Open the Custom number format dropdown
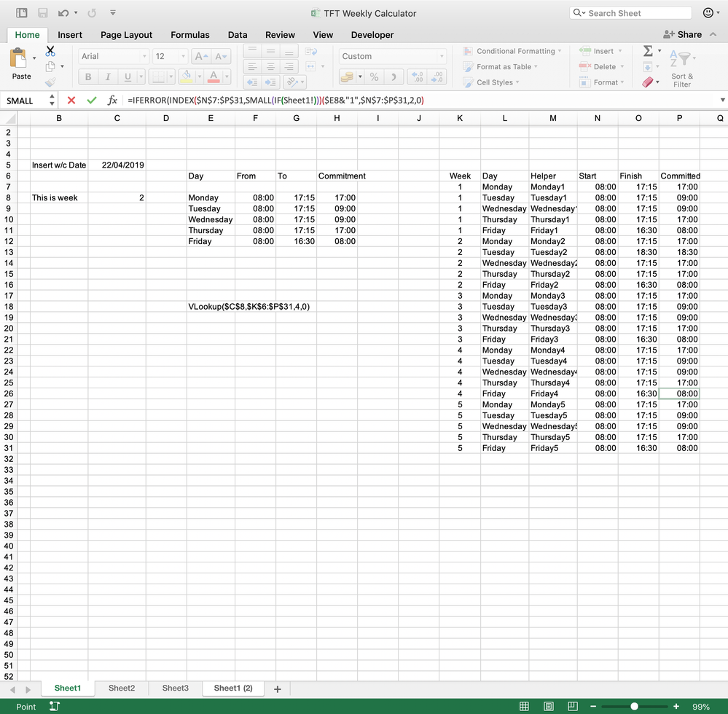The image size is (728, 714). pos(442,56)
